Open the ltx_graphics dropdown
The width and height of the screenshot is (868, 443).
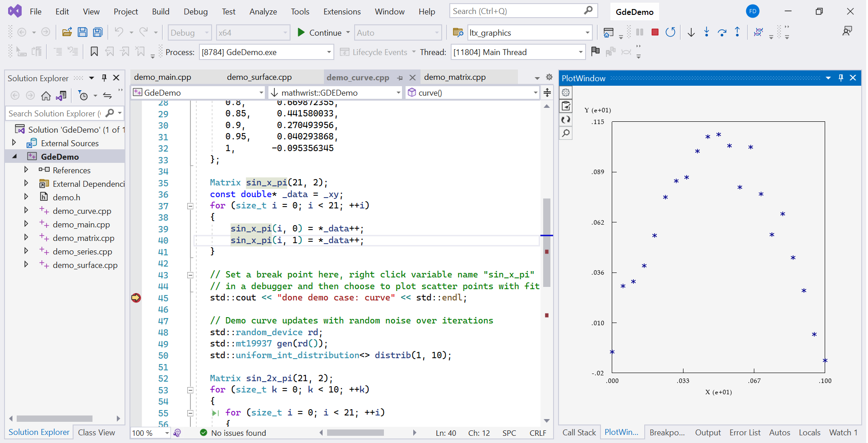point(587,32)
